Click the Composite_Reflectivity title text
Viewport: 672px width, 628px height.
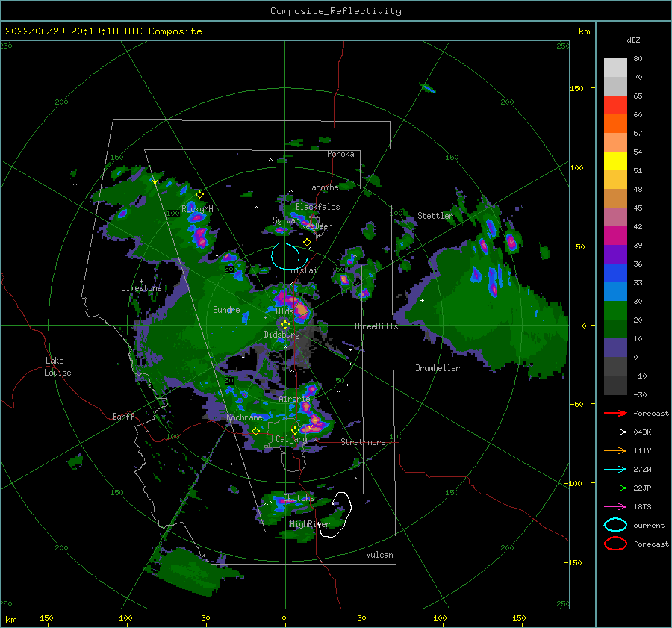pyautogui.click(x=336, y=11)
